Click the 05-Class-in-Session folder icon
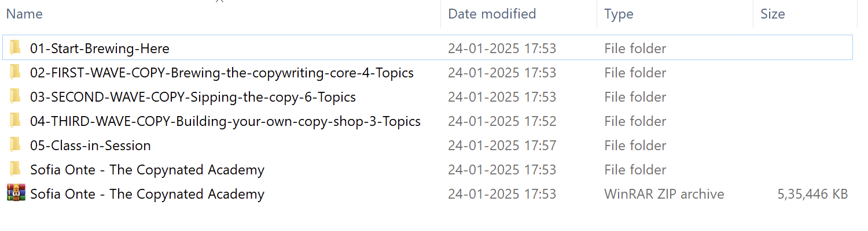Viewport: 868px width, 231px height. tap(16, 145)
